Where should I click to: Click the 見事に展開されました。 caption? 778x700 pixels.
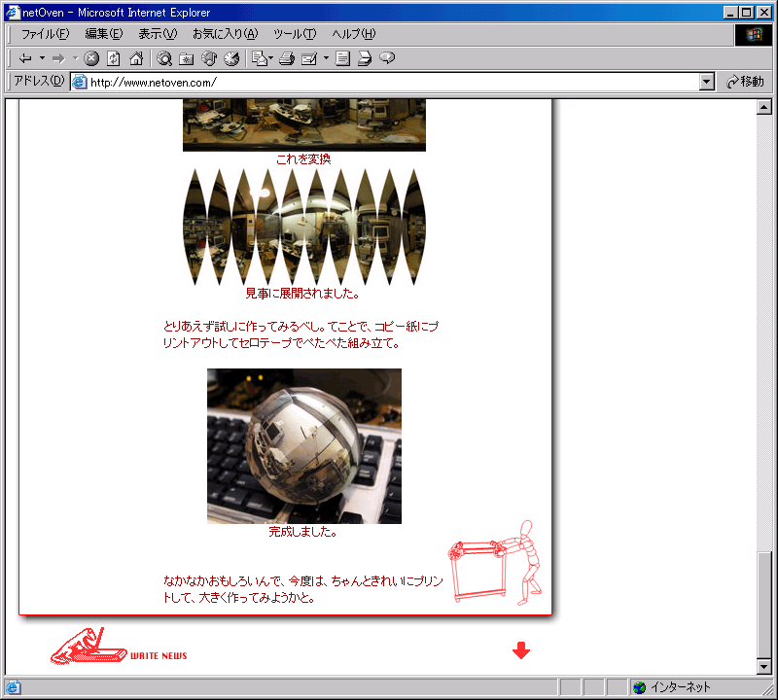302,294
